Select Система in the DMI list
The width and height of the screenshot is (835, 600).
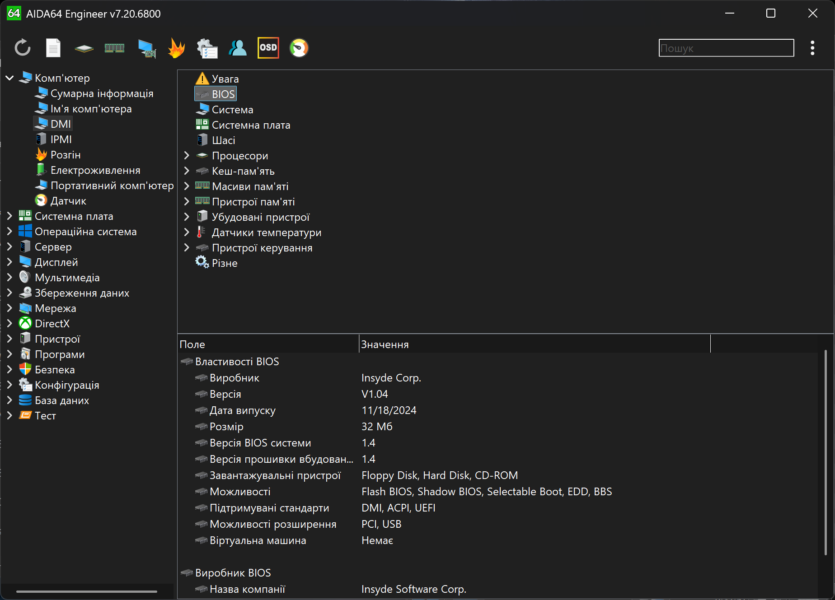point(224,110)
